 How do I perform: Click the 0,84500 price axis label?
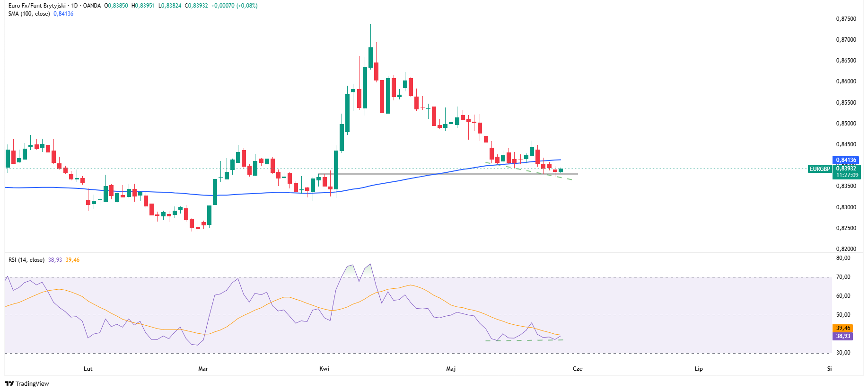click(x=846, y=144)
